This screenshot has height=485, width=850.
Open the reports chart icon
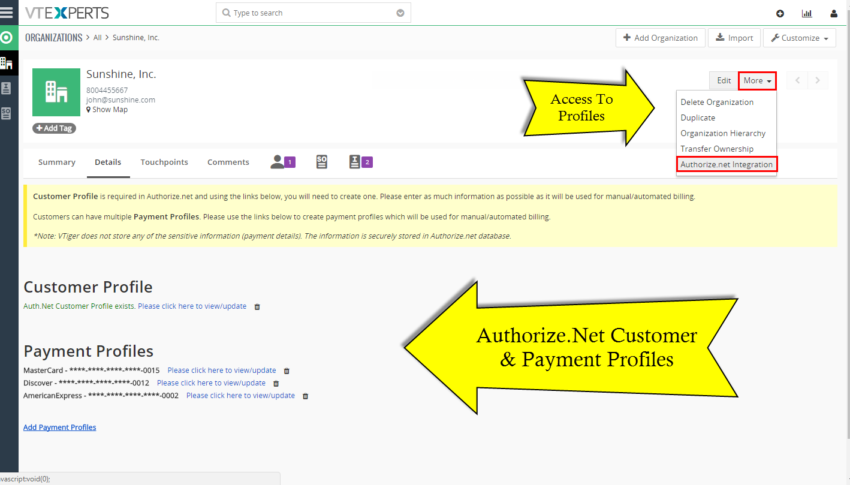click(x=807, y=14)
